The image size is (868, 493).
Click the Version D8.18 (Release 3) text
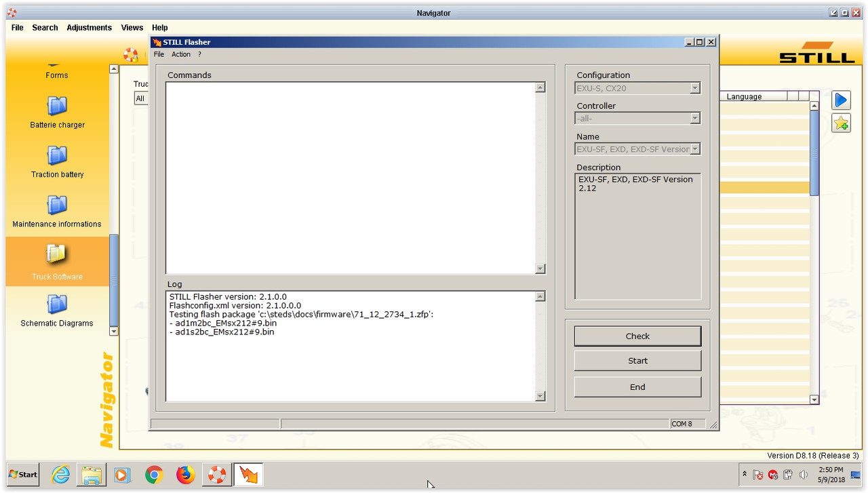click(813, 456)
